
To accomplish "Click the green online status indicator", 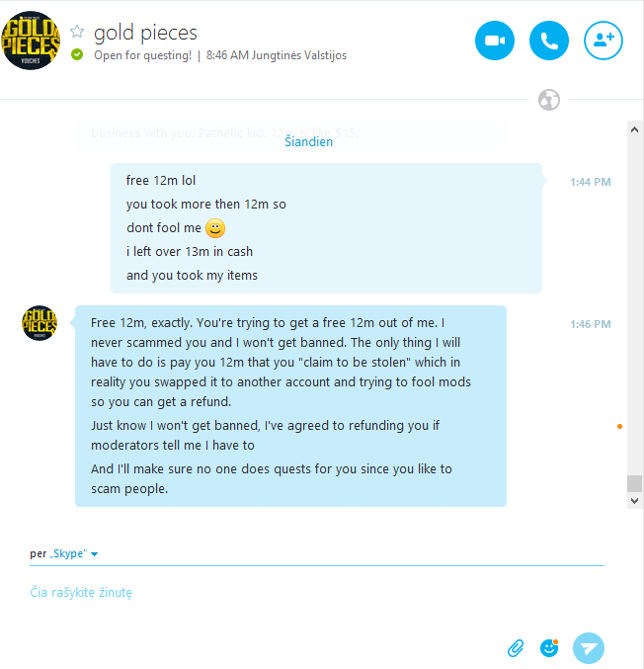I will [x=77, y=54].
